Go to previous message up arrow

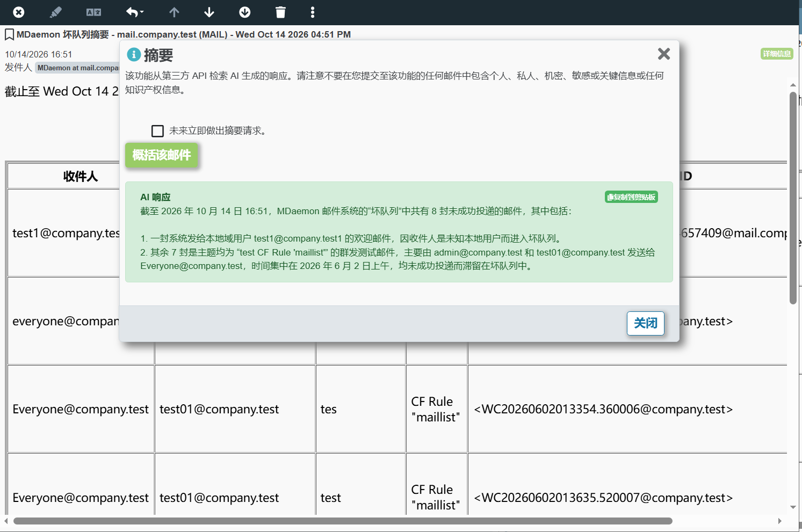[174, 12]
